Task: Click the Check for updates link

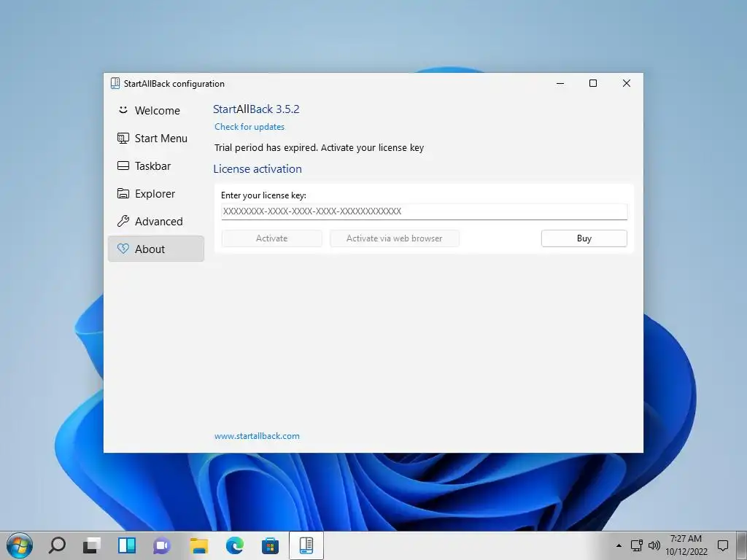Action: pyautogui.click(x=249, y=127)
